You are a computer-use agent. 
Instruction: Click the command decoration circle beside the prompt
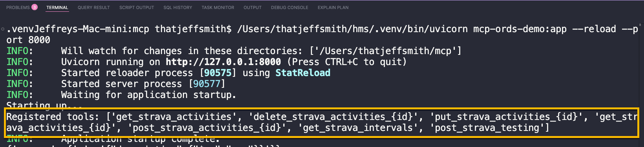coord(3,29)
